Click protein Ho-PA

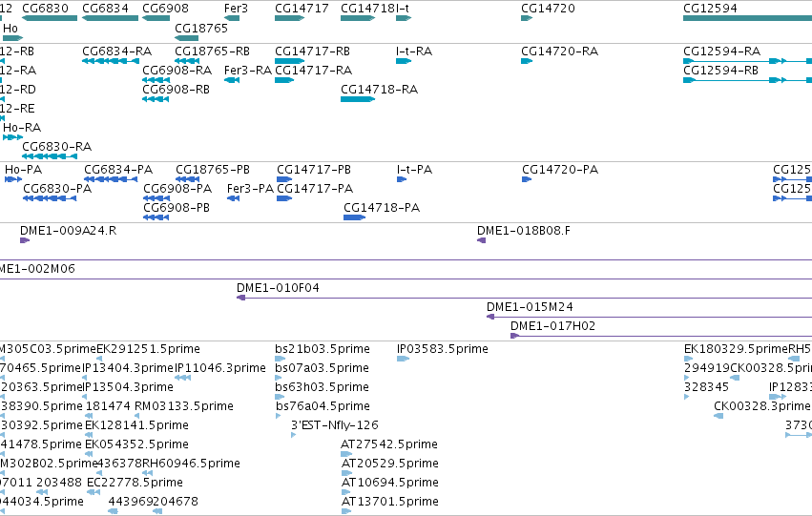pyautogui.click(x=13, y=179)
